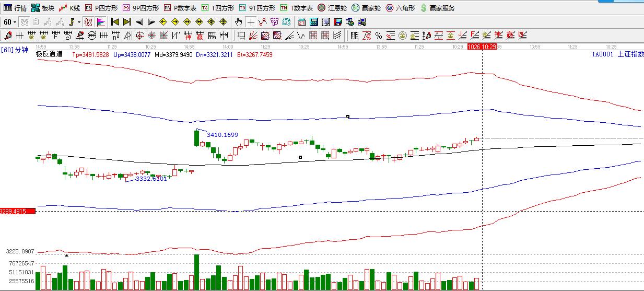The image size is (644, 291).
Task: Open the 行情 market quotes view
Action: click(15, 8)
